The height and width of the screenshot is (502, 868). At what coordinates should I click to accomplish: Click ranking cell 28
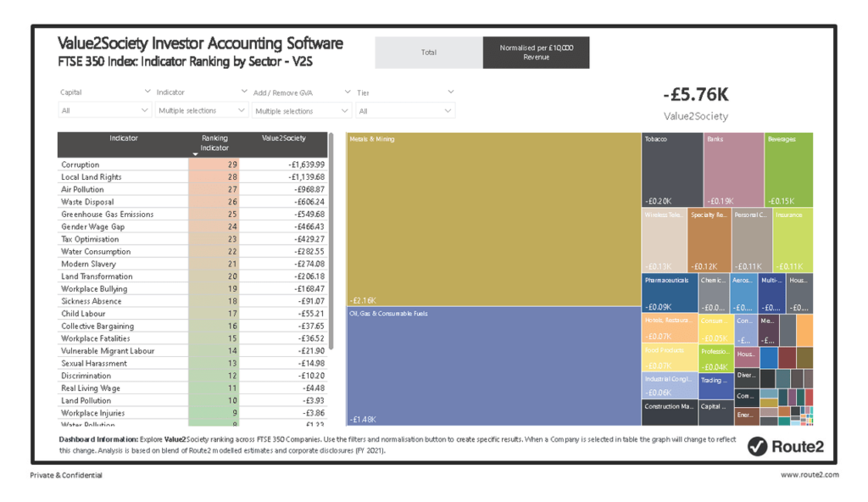pyautogui.click(x=214, y=176)
